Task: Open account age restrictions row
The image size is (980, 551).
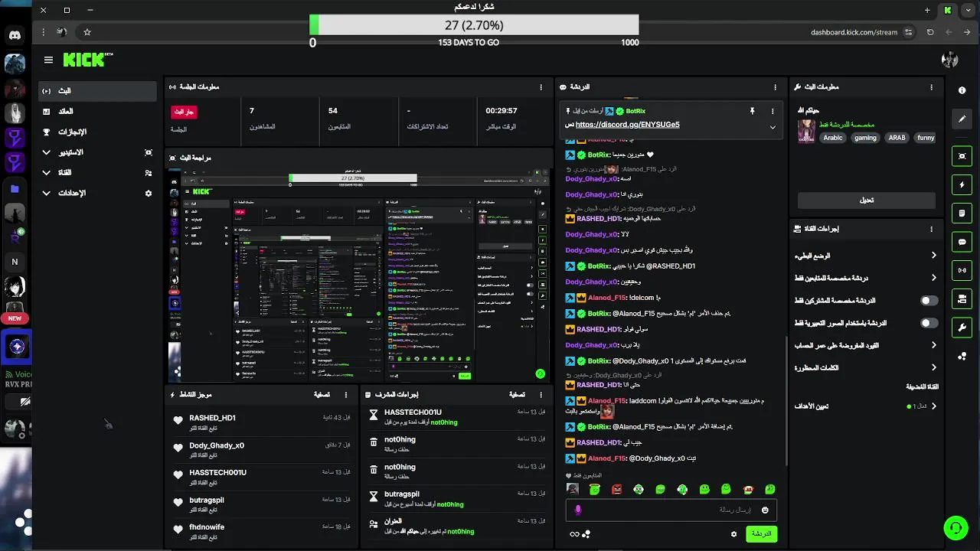Action: [866, 345]
